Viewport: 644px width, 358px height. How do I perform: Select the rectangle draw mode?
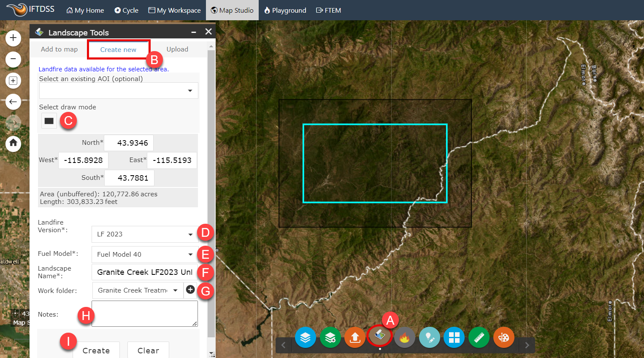[x=49, y=120]
